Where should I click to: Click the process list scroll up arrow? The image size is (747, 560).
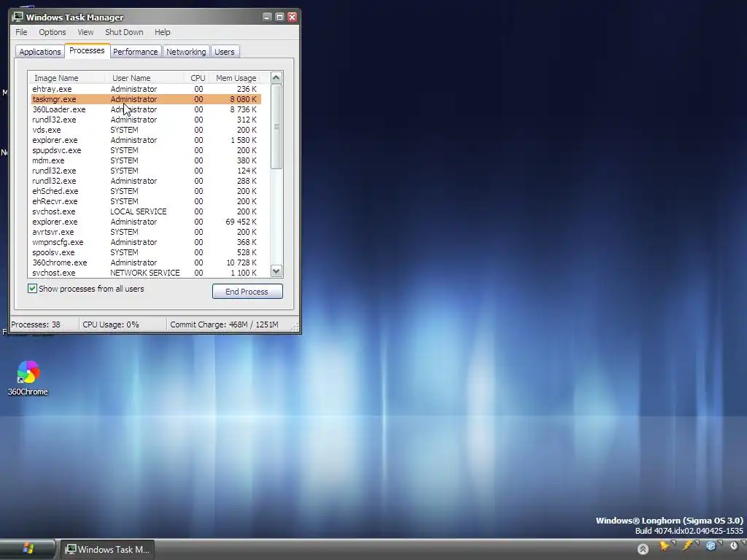click(276, 77)
